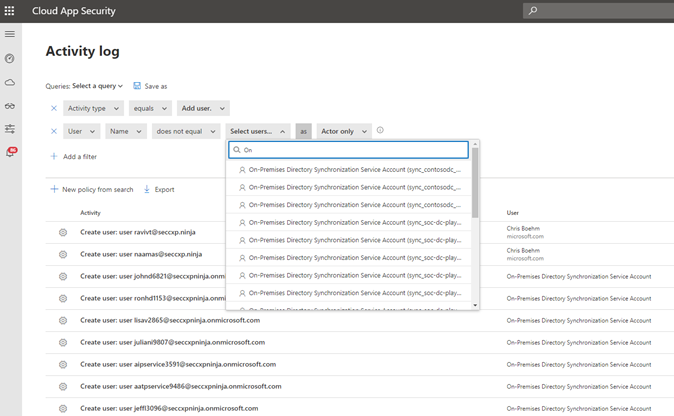Collapse the Select users... dropdown
674x416 pixels.
tap(258, 131)
